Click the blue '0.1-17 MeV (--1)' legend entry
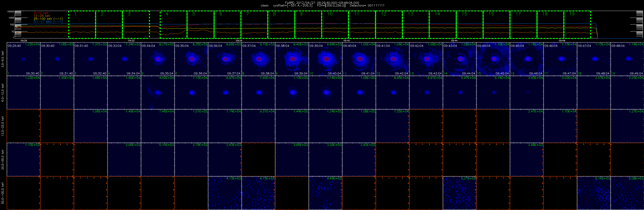 (x=48, y=22)
